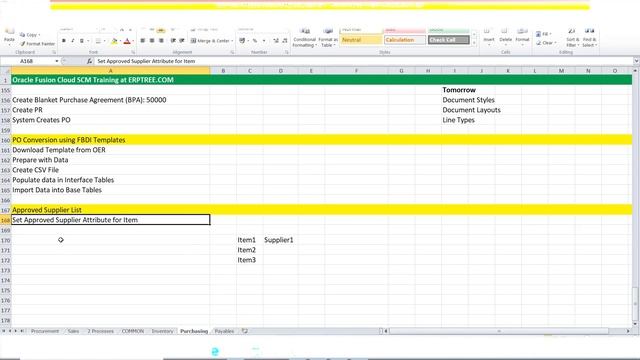Click Merge & Center
640x360 pixels.
[x=210, y=41]
